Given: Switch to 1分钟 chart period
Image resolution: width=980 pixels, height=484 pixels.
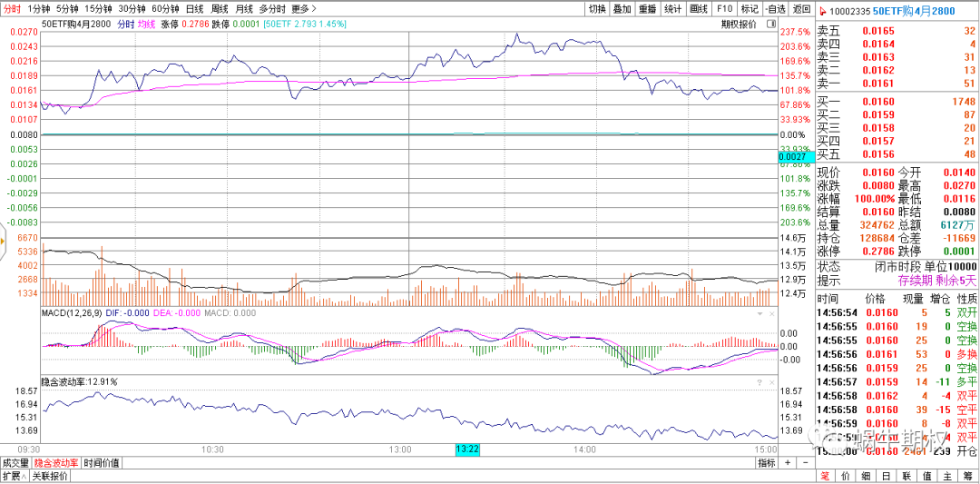Looking at the screenshot, I should pos(38,9).
